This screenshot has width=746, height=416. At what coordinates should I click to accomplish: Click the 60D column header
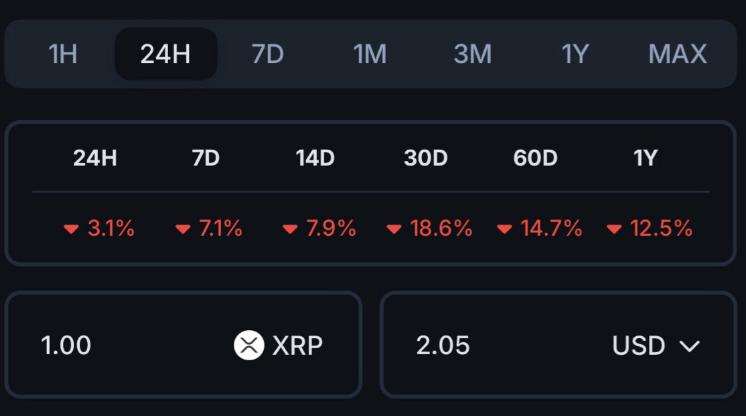[x=535, y=158]
